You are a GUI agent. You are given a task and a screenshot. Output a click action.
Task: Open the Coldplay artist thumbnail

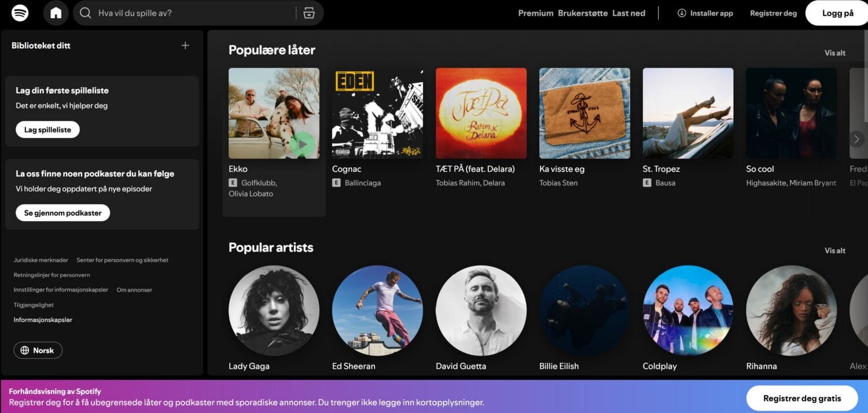click(x=688, y=311)
